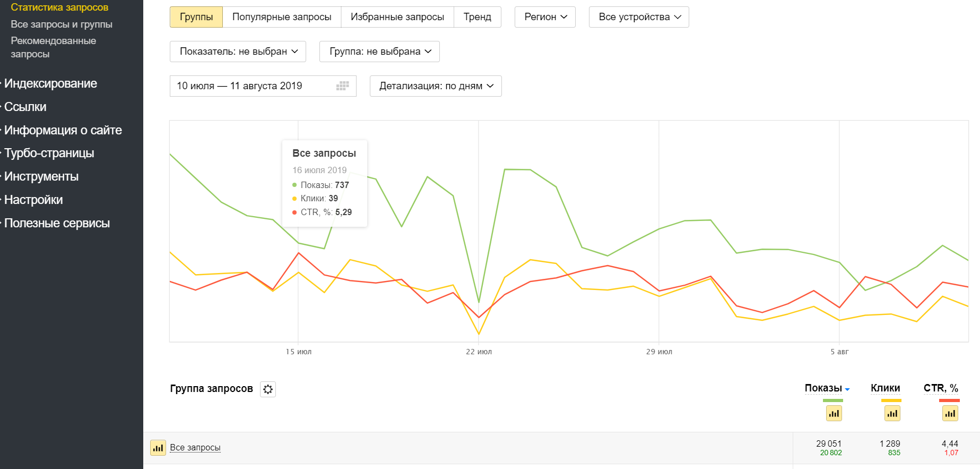The height and width of the screenshot is (469, 980).
Task: Expand Индексирование sidebar section
Action: pyautogui.click(x=50, y=83)
